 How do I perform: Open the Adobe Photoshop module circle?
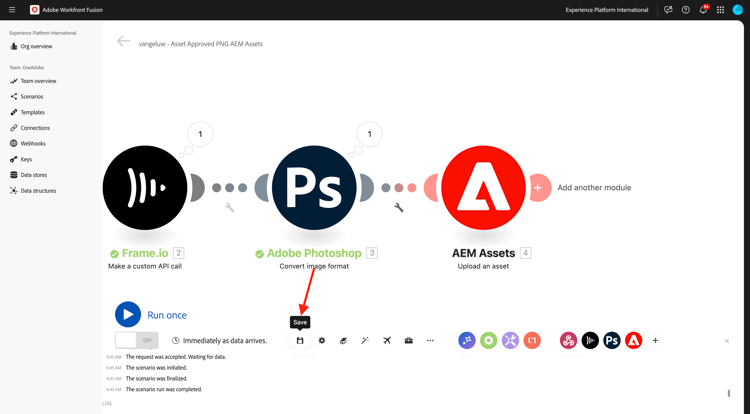[314, 188]
